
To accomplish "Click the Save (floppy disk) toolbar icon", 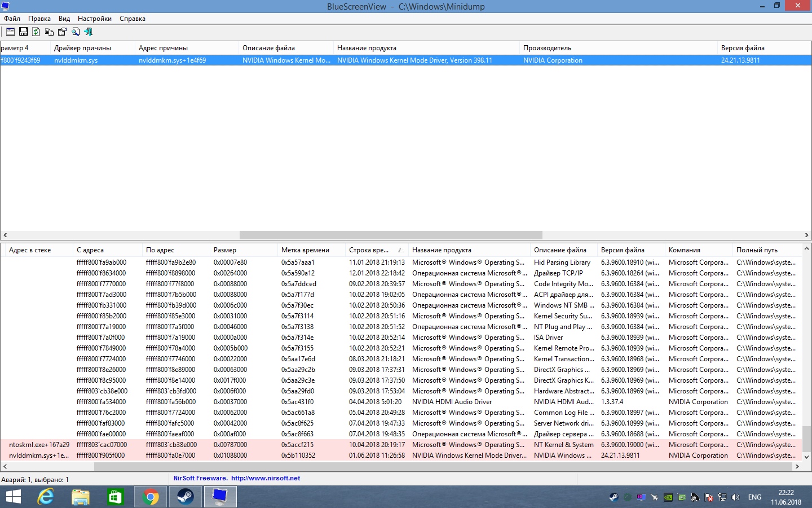I will (x=24, y=32).
